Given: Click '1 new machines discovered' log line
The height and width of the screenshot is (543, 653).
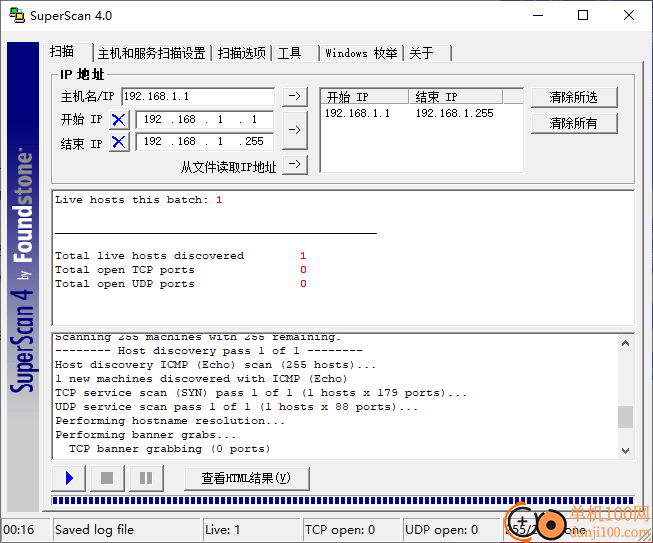Looking at the screenshot, I should coord(201,379).
